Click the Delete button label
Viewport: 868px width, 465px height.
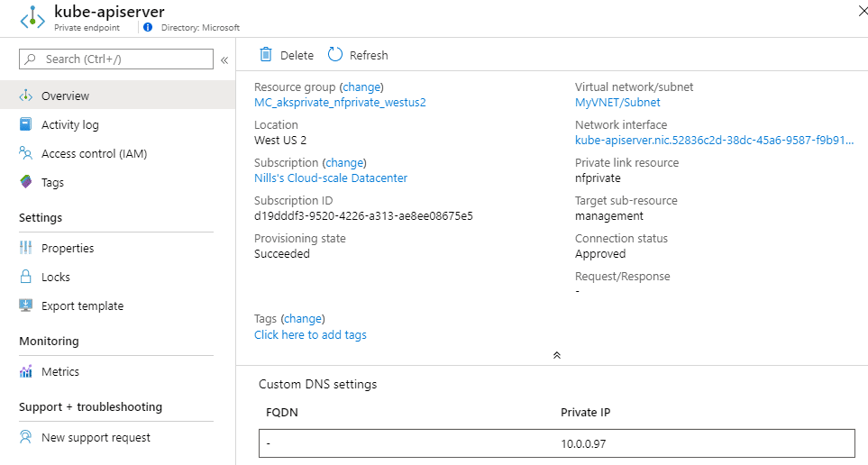[x=297, y=55]
